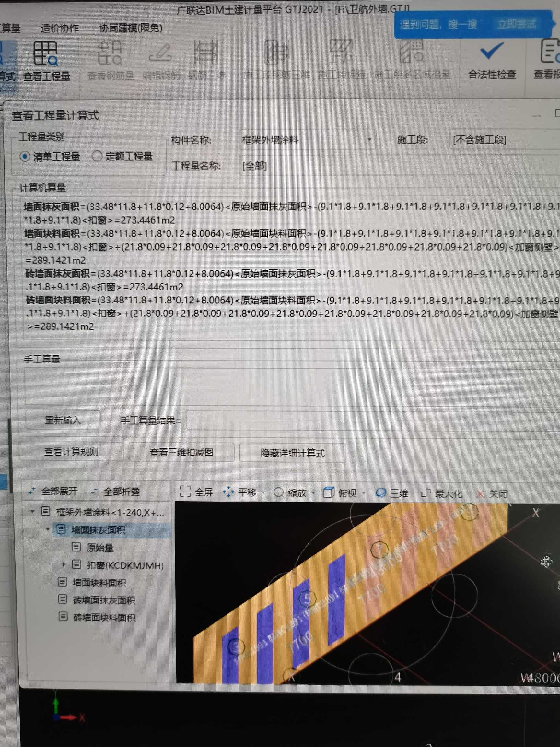Click 立即尝试 in blue search banner
The height and width of the screenshot is (747, 560).
point(517,24)
